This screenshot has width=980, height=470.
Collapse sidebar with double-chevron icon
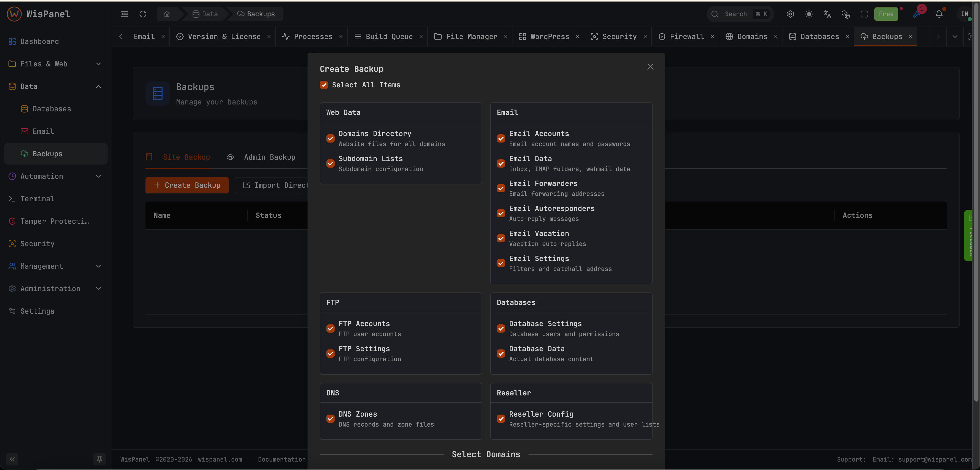[x=12, y=459]
